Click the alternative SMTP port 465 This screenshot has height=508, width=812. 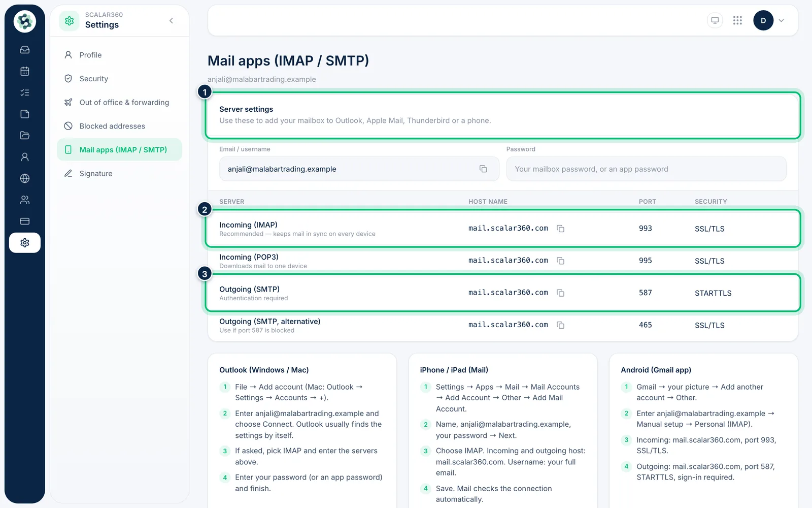tap(645, 325)
